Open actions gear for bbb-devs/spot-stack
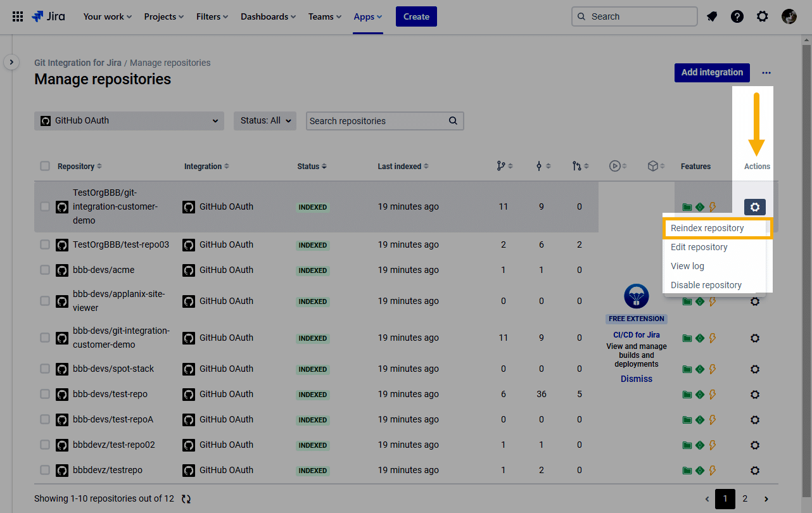 pos(754,369)
